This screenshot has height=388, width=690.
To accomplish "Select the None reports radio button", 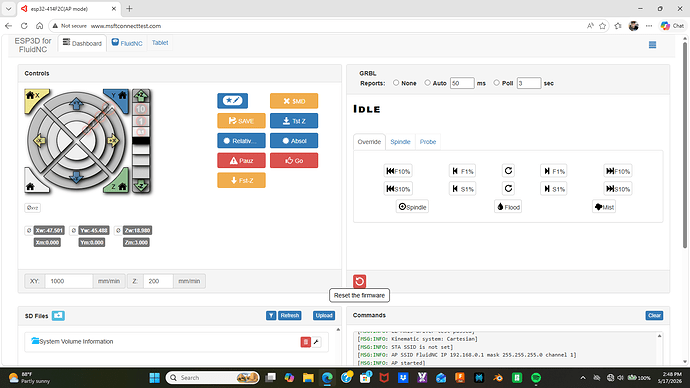I will click(396, 83).
